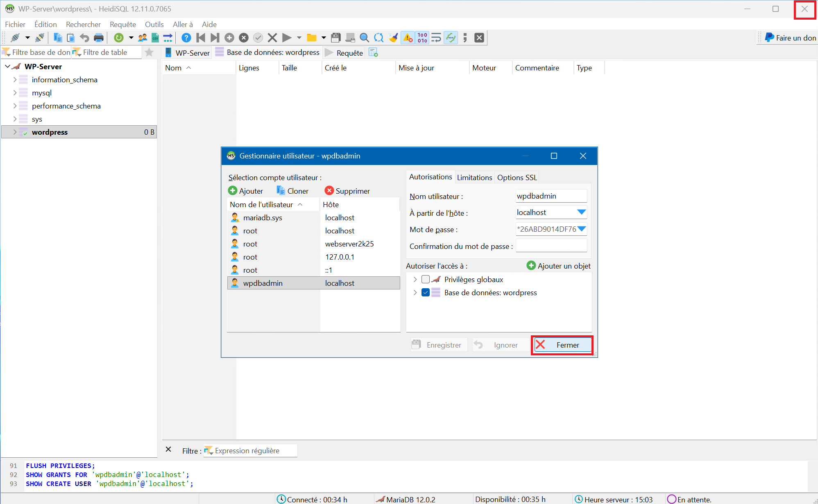
Task: Open the user manager icon in toolbar
Action: [143, 38]
